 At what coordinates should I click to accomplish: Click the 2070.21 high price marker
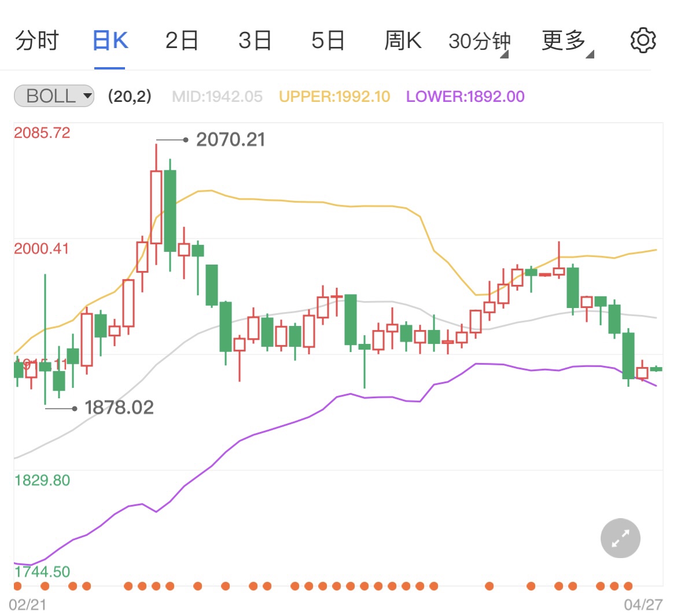[x=230, y=139]
